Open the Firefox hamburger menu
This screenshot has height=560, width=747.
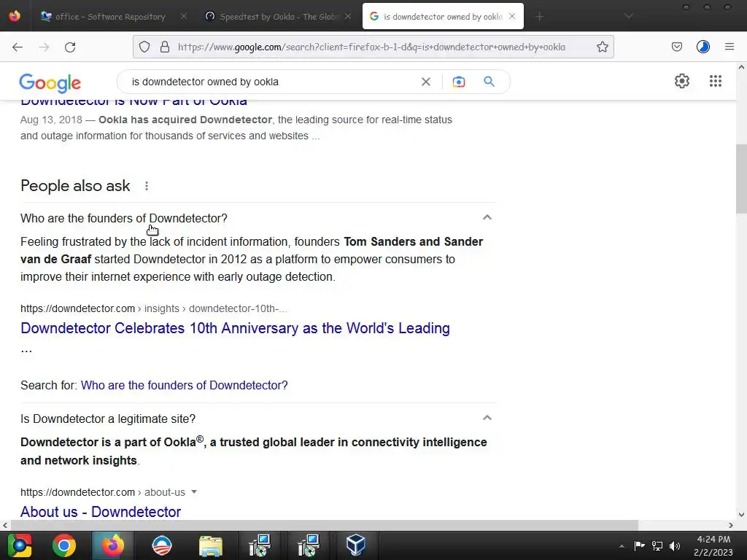(x=729, y=47)
